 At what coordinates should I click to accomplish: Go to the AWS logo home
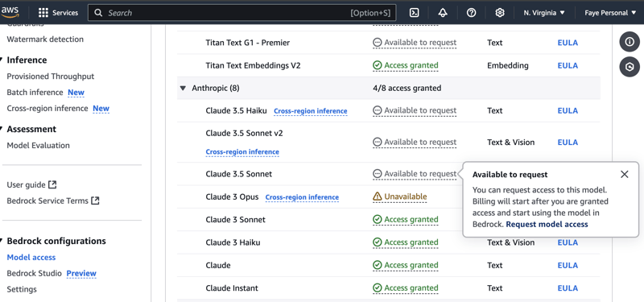10,12
